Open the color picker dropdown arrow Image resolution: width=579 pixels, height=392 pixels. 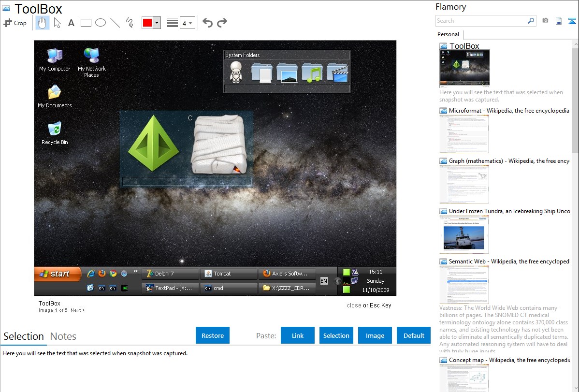[157, 23]
